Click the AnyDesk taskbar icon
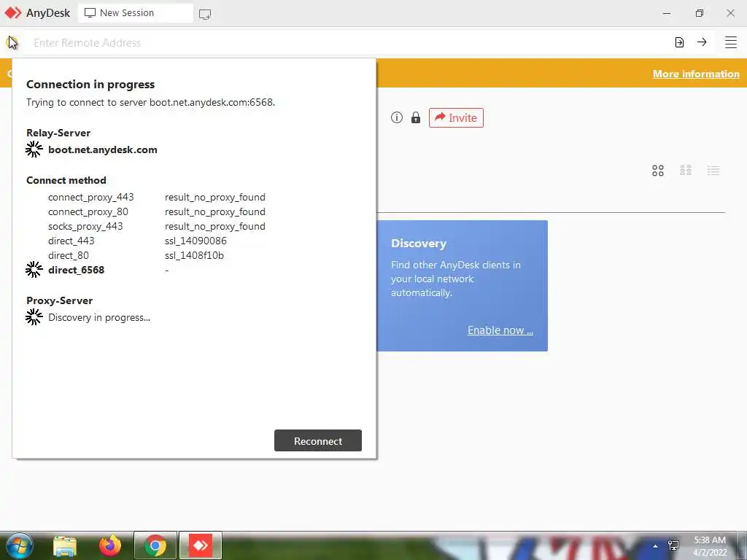The width and height of the screenshot is (747, 560). tap(201, 545)
